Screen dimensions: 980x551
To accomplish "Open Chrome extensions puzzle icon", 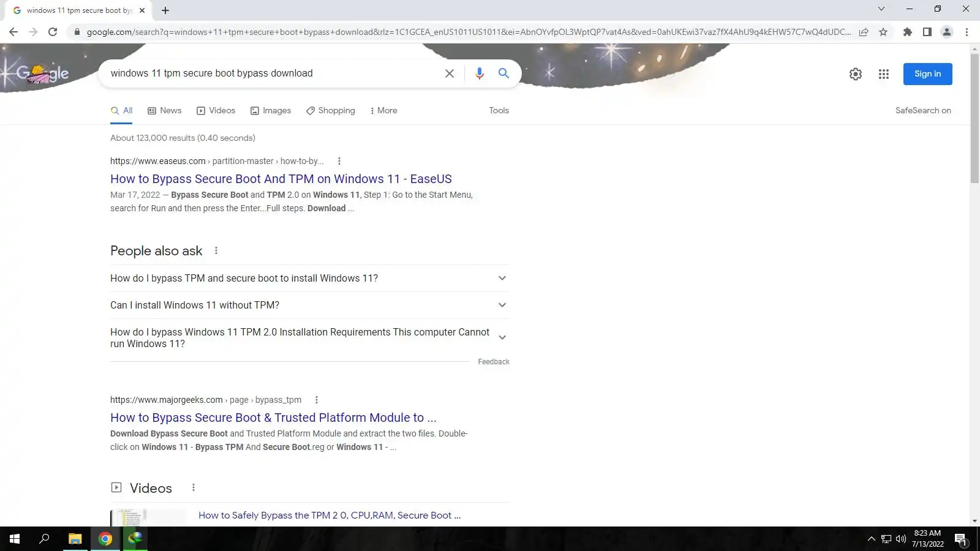I will 908,32.
